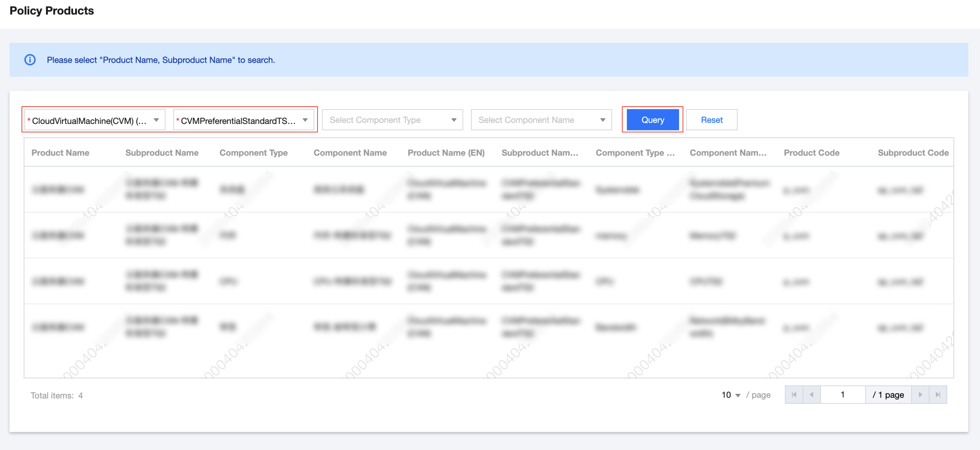The width and height of the screenshot is (980, 450).
Task: Expand Select Component Type dropdown
Action: (392, 120)
